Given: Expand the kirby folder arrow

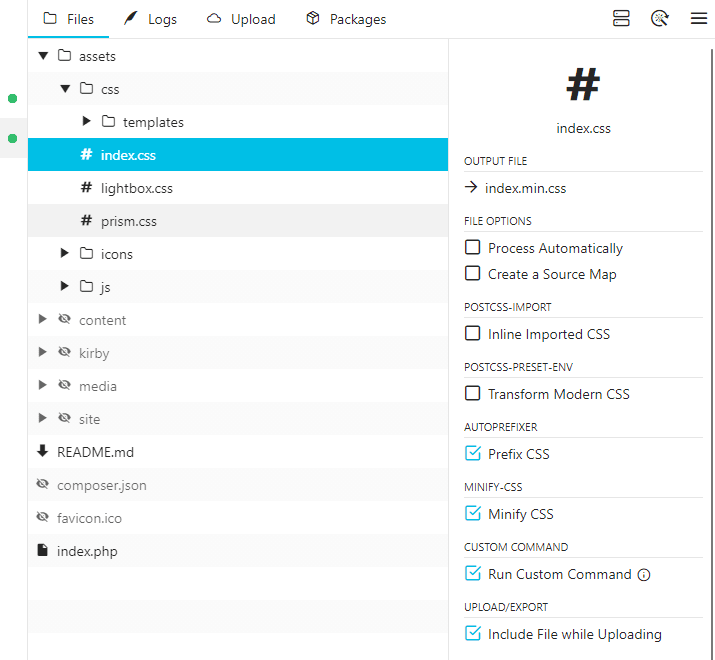Looking at the screenshot, I should pos(42,352).
